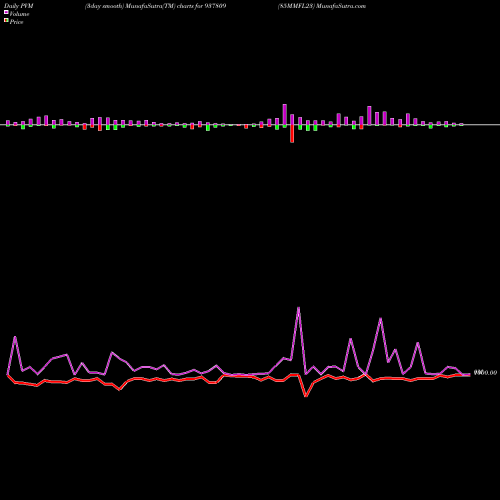
Task: Click the 'Price' legend label
Action: [x=16, y=22]
